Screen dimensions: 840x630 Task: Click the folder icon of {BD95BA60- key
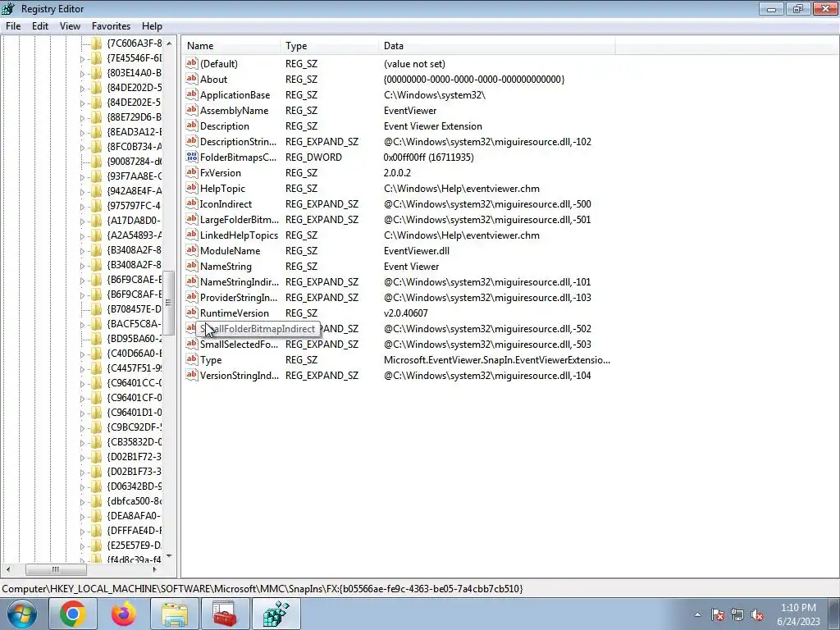(x=97, y=339)
